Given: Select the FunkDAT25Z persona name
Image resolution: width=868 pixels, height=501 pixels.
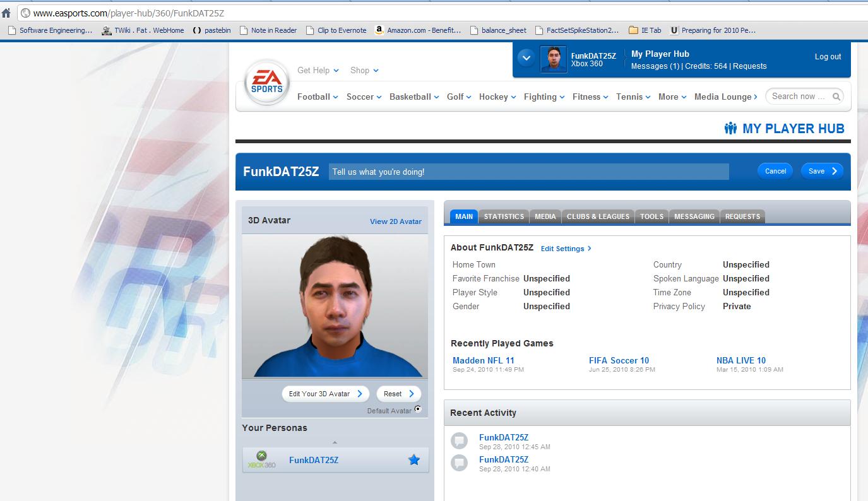Looking at the screenshot, I should point(314,460).
